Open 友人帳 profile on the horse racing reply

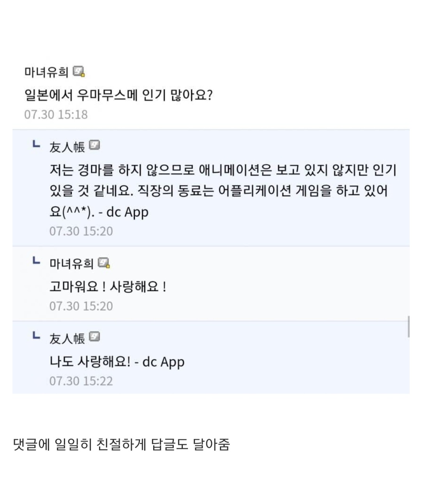(67, 147)
